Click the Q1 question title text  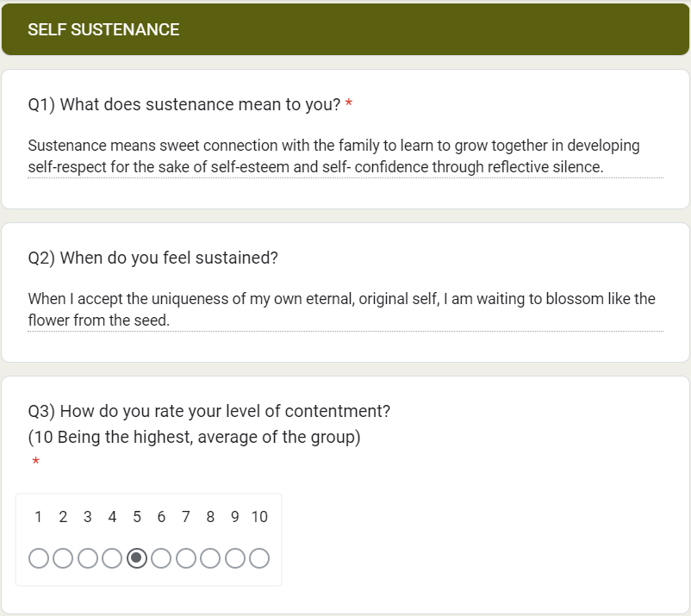[184, 105]
